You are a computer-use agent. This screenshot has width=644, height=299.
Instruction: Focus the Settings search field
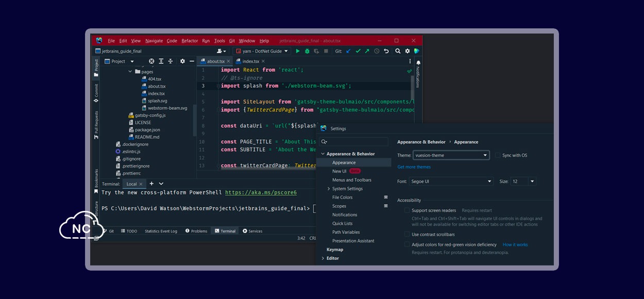point(354,141)
